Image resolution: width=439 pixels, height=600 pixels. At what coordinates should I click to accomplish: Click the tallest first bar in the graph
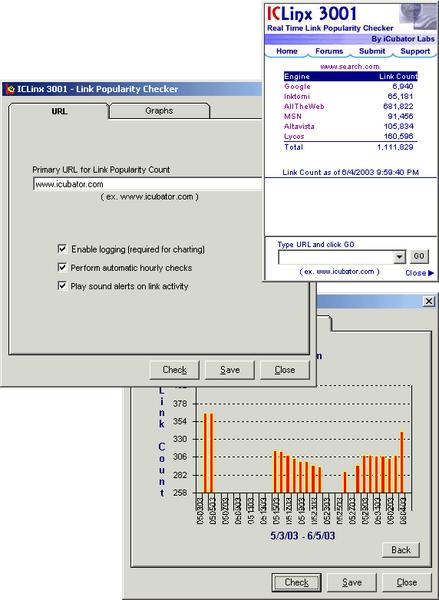click(x=206, y=453)
